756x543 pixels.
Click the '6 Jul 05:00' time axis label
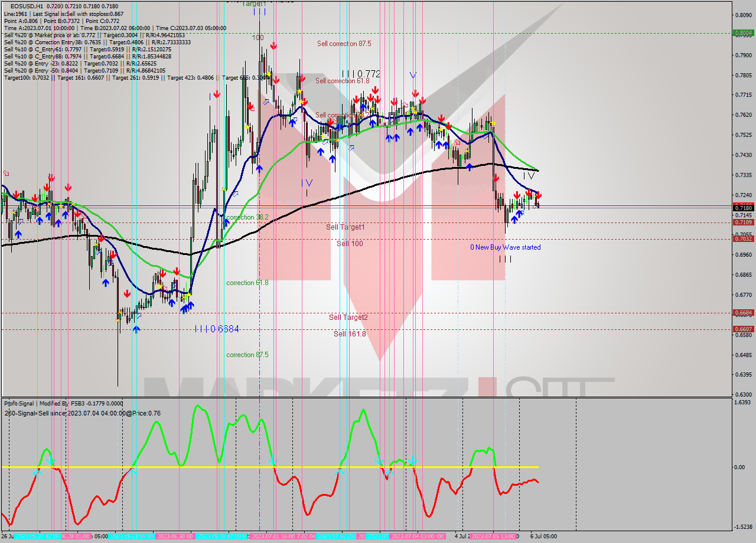tap(542, 537)
